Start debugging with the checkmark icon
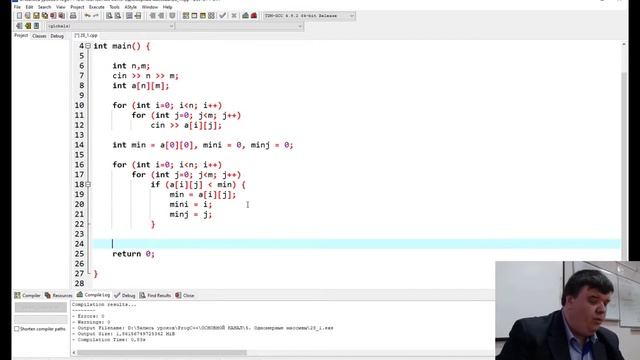 (222, 16)
